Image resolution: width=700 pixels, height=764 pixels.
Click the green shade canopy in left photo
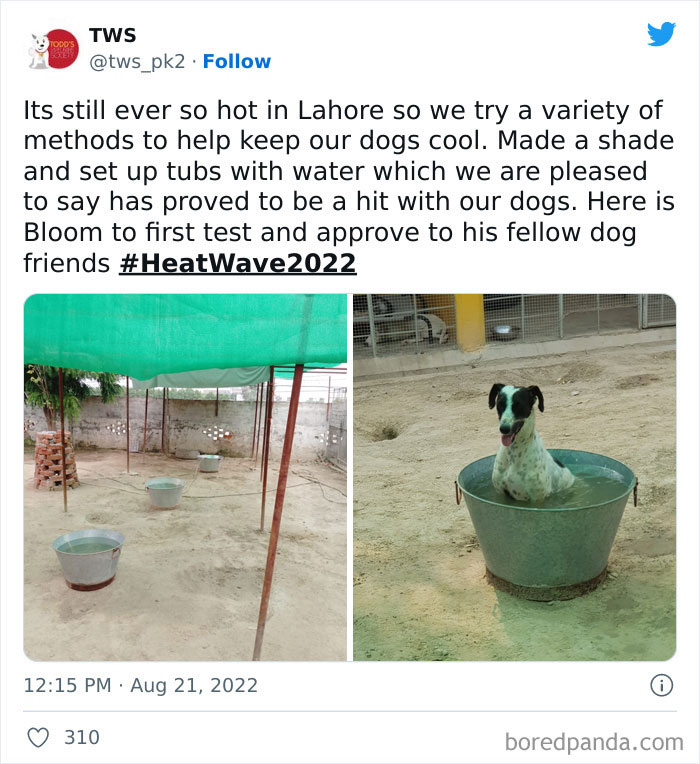pyautogui.click(x=185, y=334)
